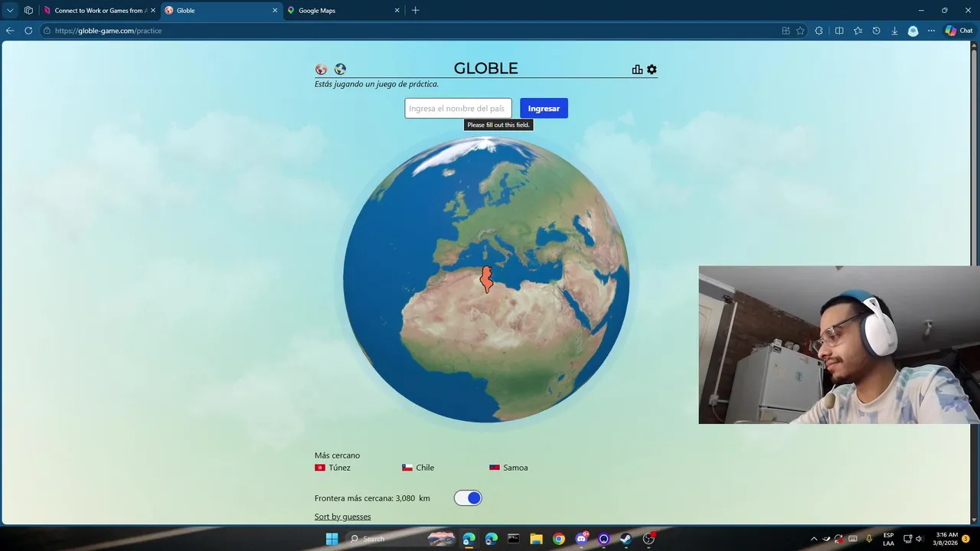Screen dimensions: 980x551
Task: Toggle the km distance unit switch
Action: click(468, 498)
